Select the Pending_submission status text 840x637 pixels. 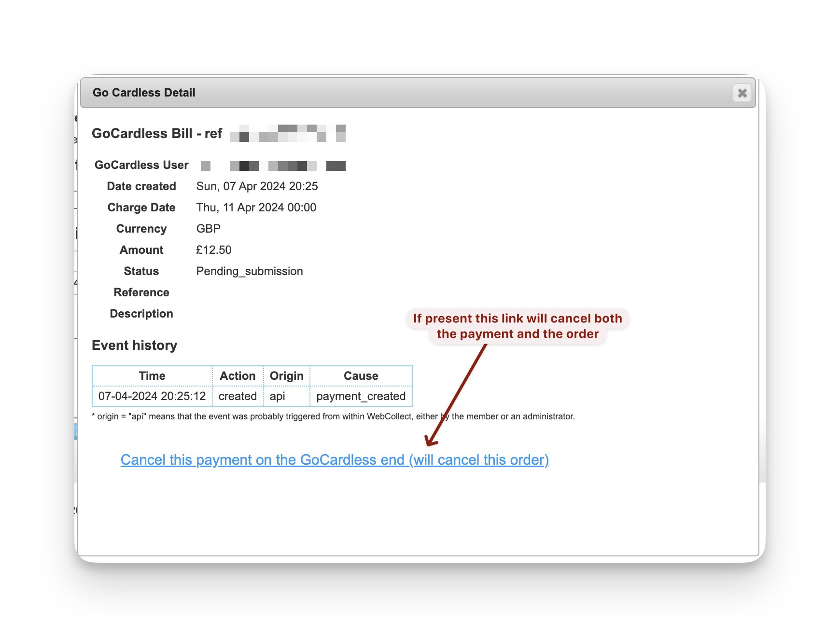249,271
